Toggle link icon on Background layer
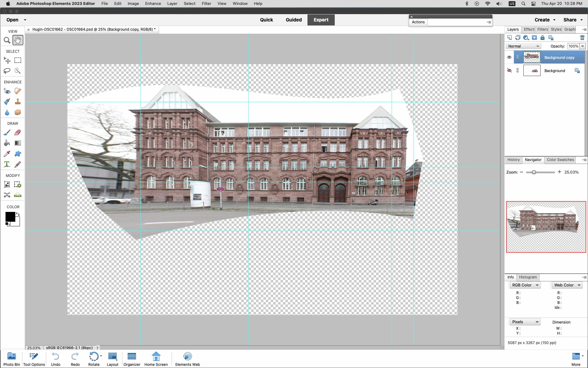 click(x=518, y=71)
